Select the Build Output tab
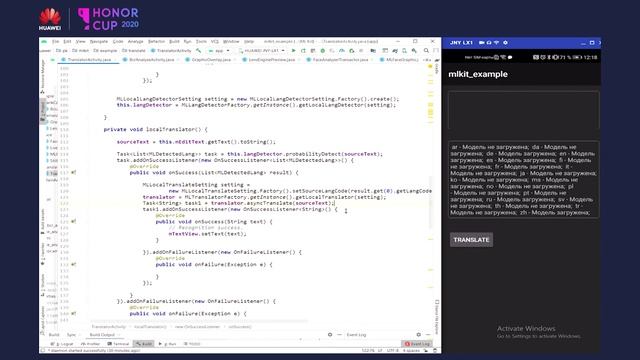The height and width of the screenshot is (360, 640). tap(102, 335)
